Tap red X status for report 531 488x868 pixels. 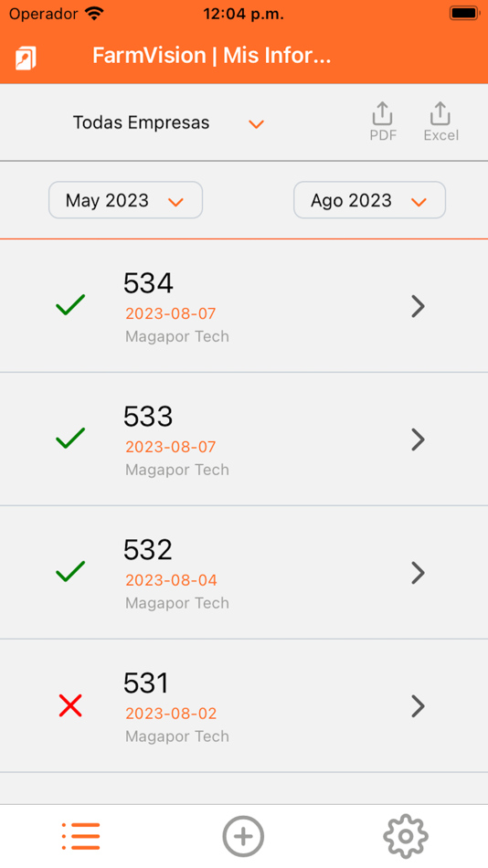coord(70,705)
